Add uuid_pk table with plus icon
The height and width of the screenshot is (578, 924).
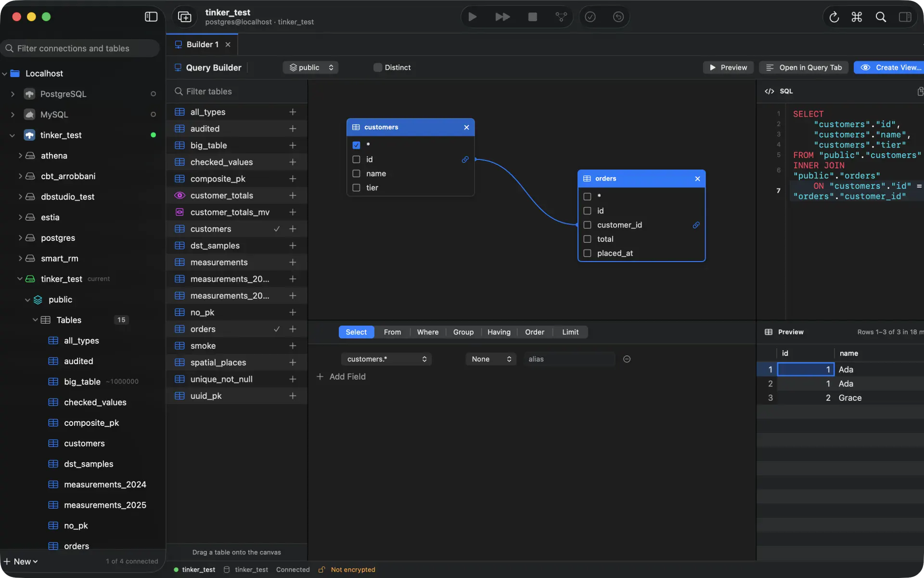point(292,395)
